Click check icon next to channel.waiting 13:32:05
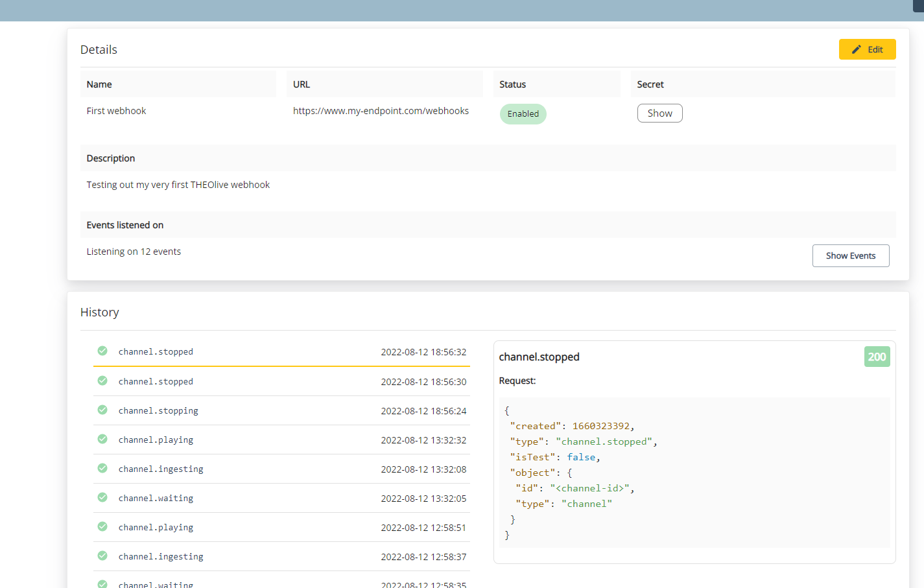Image resolution: width=924 pixels, height=588 pixels. [102, 497]
